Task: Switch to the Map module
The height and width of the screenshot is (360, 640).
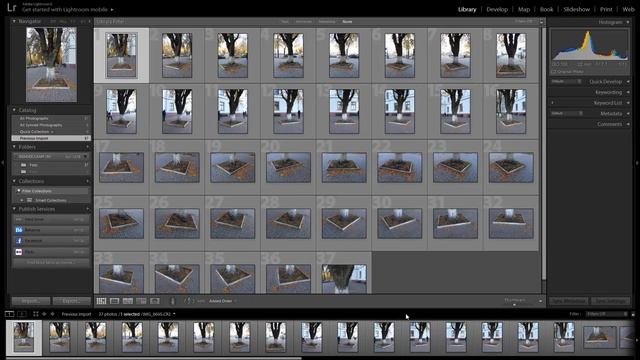Action: (524, 9)
